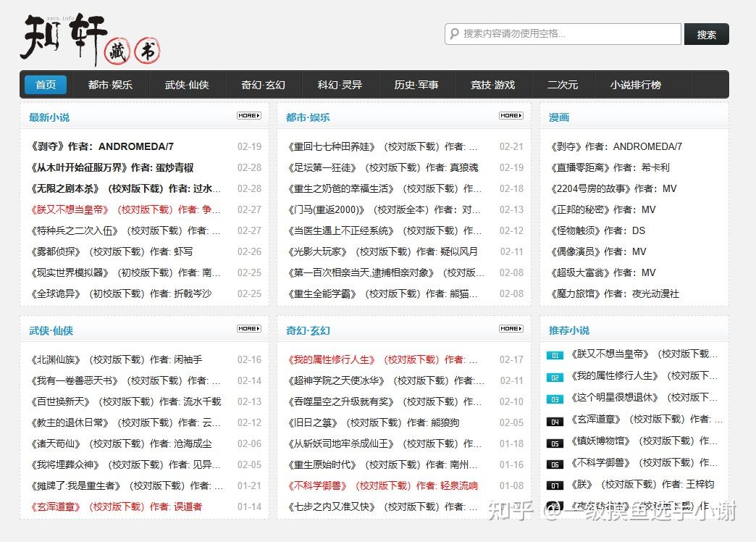Open 《这个明星很想退休》 in 推荐小说
The width and height of the screenshot is (756, 542).
[644, 398]
